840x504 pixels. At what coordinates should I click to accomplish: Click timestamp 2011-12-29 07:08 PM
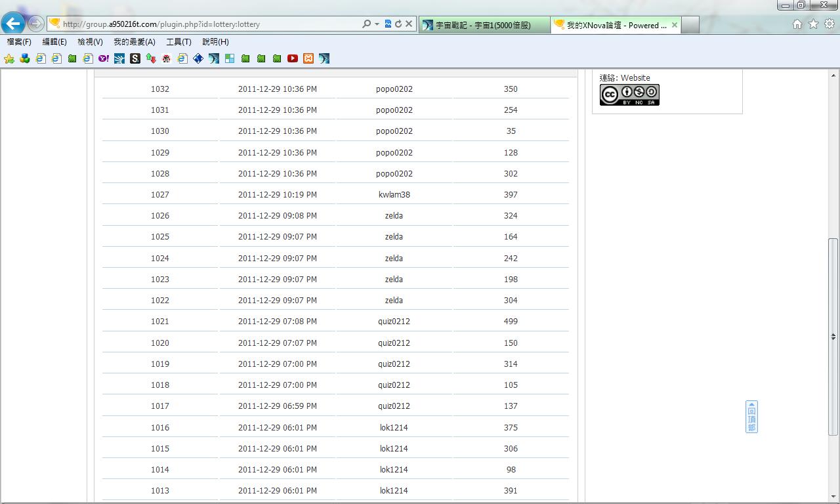pos(278,321)
